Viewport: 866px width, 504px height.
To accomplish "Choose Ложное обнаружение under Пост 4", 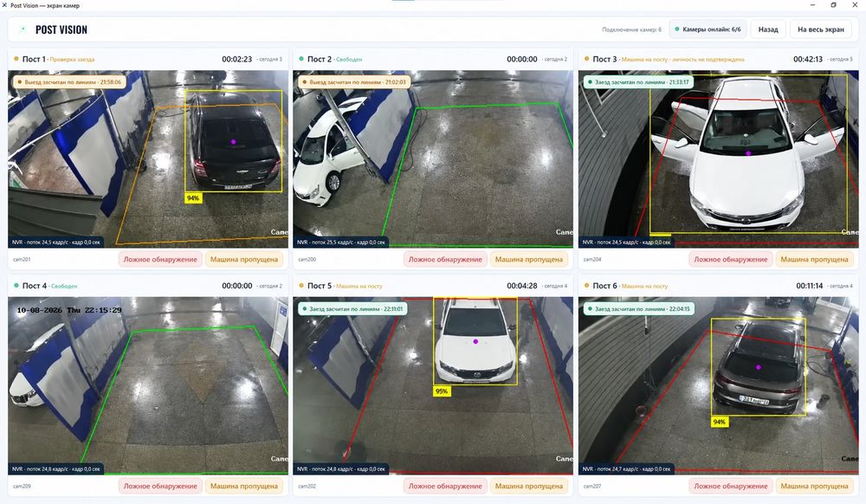I will pyautogui.click(x=160, y=487).
